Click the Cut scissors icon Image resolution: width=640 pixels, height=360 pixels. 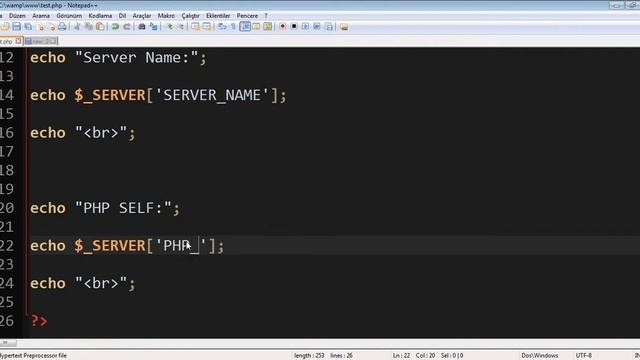pos(77,27)
